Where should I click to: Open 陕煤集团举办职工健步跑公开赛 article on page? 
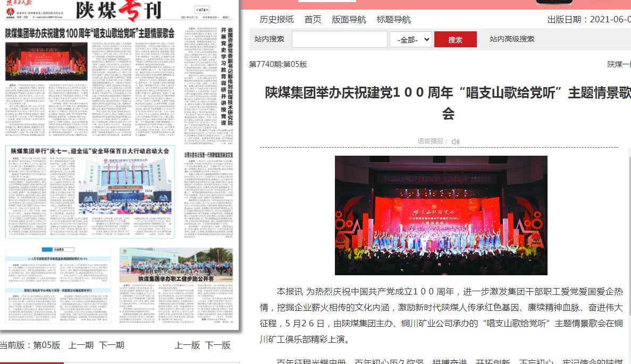tap(175, 278)
